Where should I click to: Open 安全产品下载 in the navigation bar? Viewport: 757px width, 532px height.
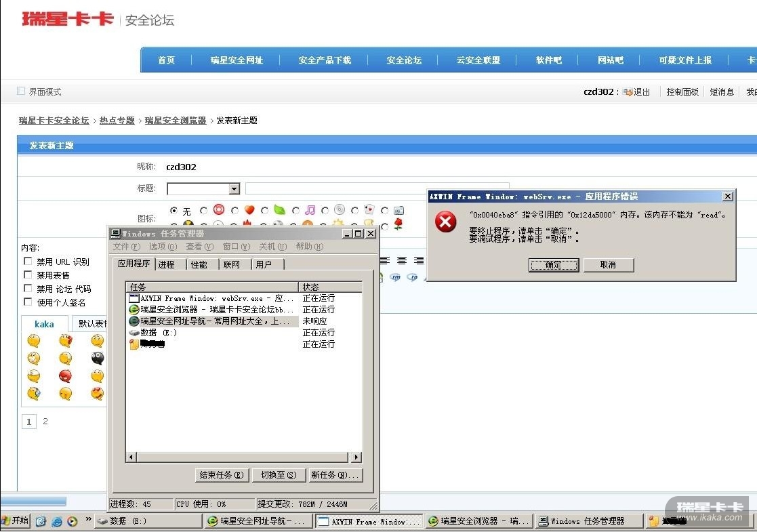pos(325,60)
